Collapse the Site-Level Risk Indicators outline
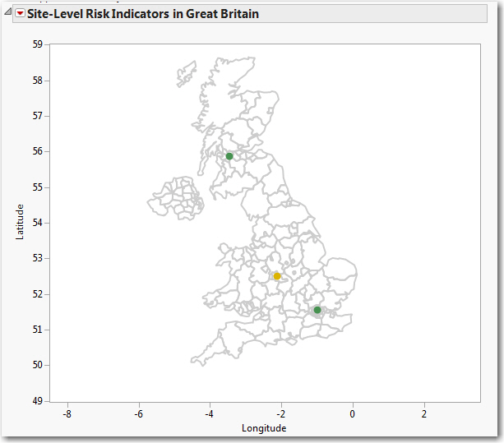 (x=8, y=12)
